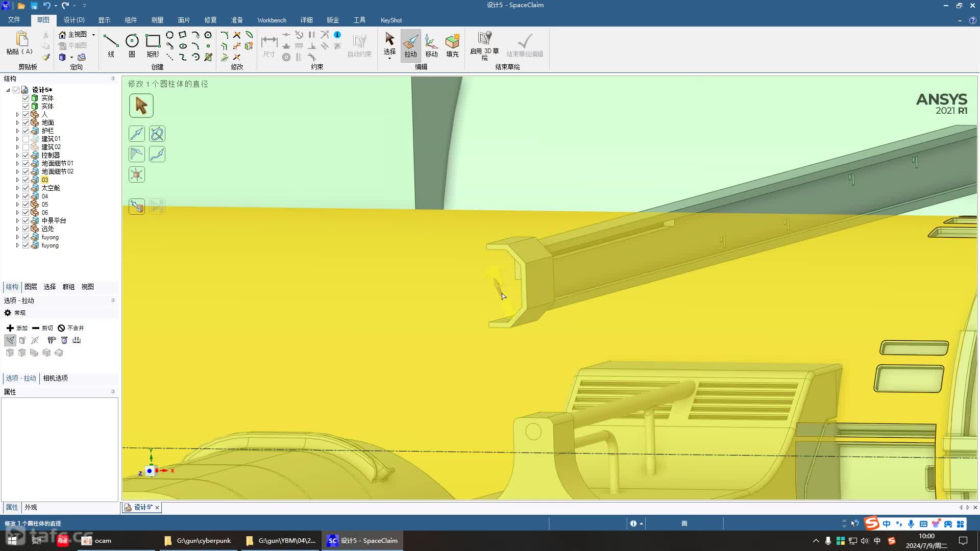The height and width of the screenshot is (551, 980).
Task: Click the 不合并 no merge button
Action: point(70,328)
